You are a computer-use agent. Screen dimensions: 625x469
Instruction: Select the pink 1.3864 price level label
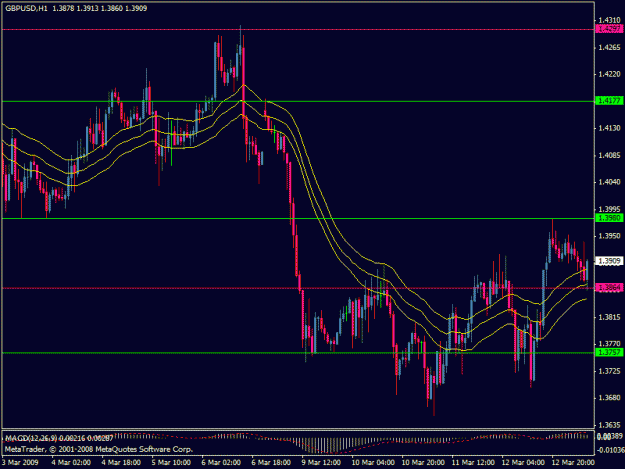pos(609,288)
